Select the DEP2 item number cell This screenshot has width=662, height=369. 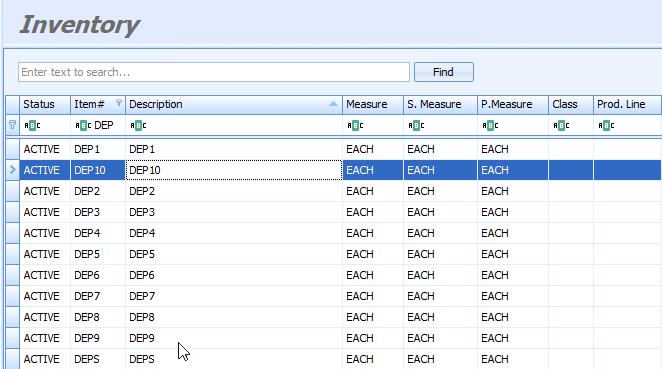click(98, 191)
